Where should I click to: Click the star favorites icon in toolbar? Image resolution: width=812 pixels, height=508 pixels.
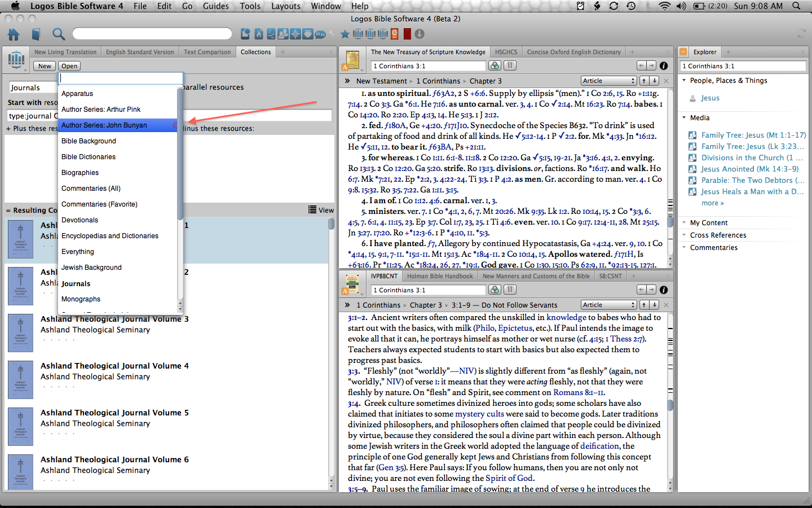345,34
